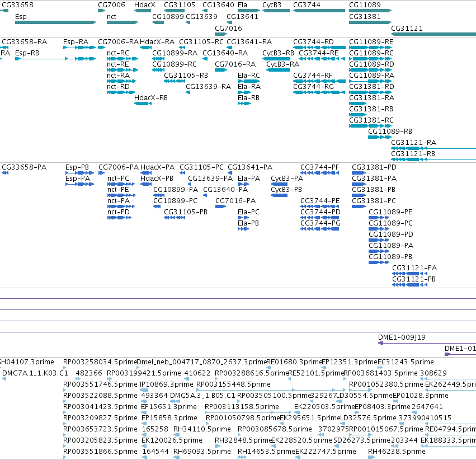The width and height of the screenshot is (476, 460).
Task: Select the RP003155448.5prime EST glyph
Action: pos(271,390)
